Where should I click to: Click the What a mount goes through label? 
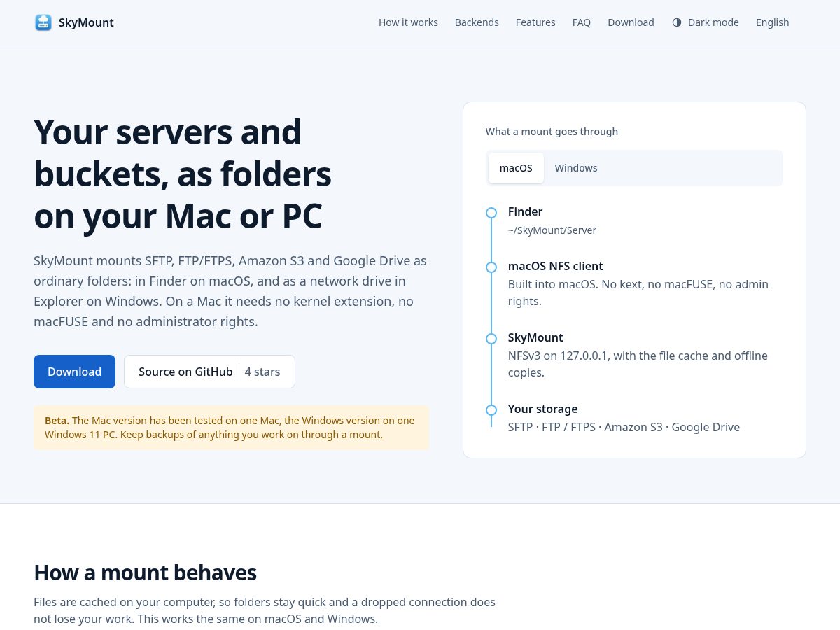552,132
